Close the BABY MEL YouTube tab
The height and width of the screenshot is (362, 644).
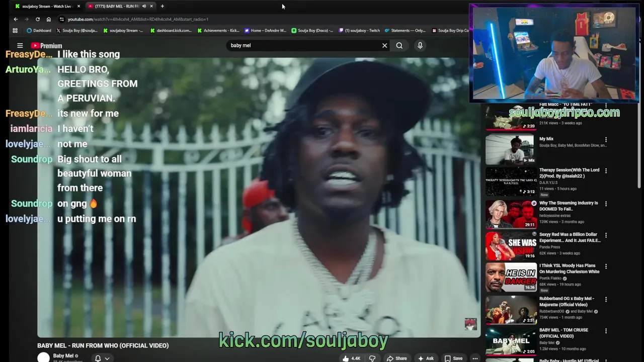pos(151,6)
